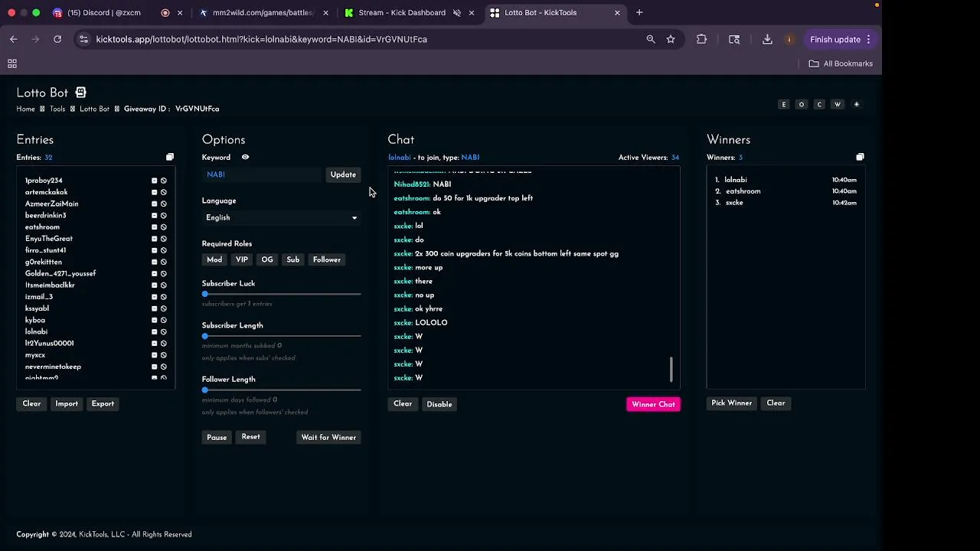This screenshot has width=980, height=551.
Task: Open the browser apps grid icon
Action: point(12,64)
